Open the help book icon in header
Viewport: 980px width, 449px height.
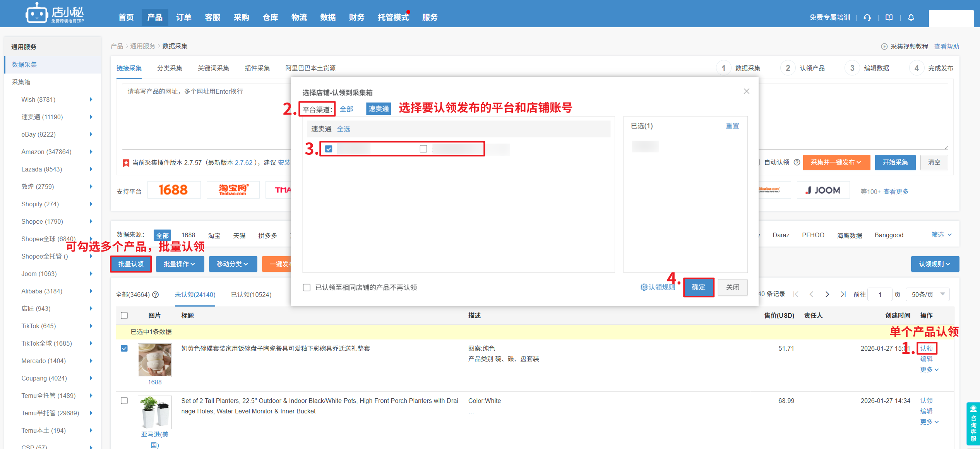click(x=889, y=17)
